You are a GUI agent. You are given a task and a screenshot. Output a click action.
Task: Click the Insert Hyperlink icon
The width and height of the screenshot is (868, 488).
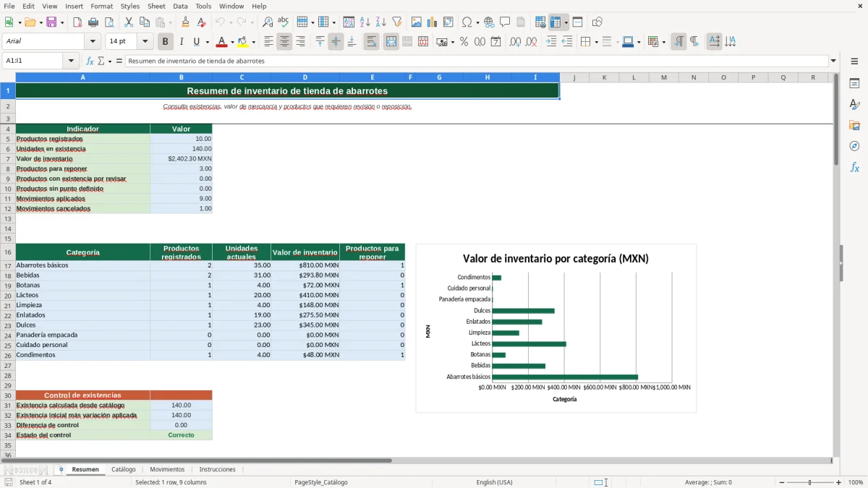coord(490,22)
